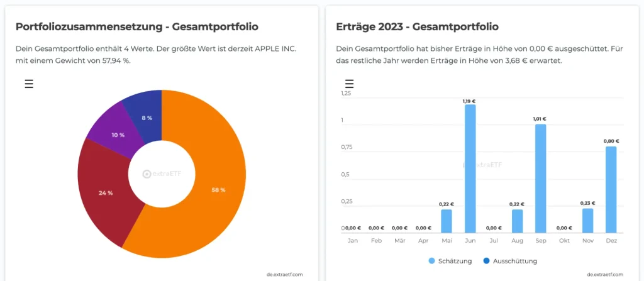Click the September bar showing 1,01 €
The image size is (644, 281).
coord(540,179)
